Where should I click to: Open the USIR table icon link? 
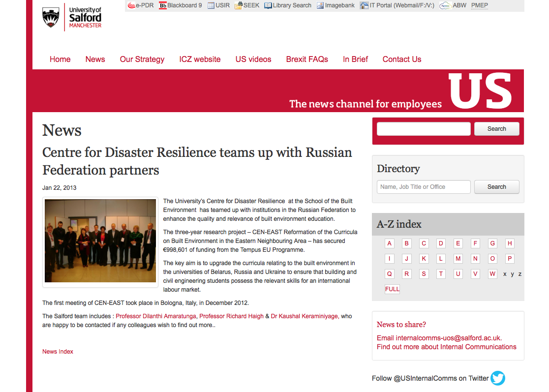coord(211,5)
